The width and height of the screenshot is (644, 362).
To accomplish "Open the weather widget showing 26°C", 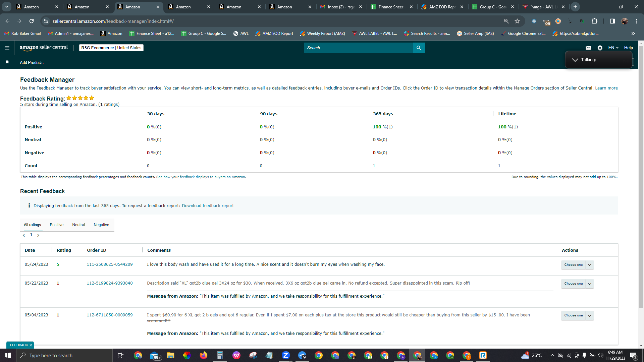I will (532, 355).
